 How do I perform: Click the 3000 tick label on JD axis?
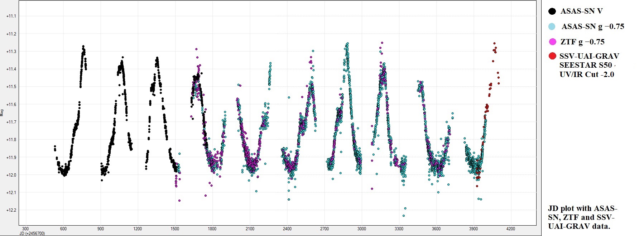tap(362, 229)
